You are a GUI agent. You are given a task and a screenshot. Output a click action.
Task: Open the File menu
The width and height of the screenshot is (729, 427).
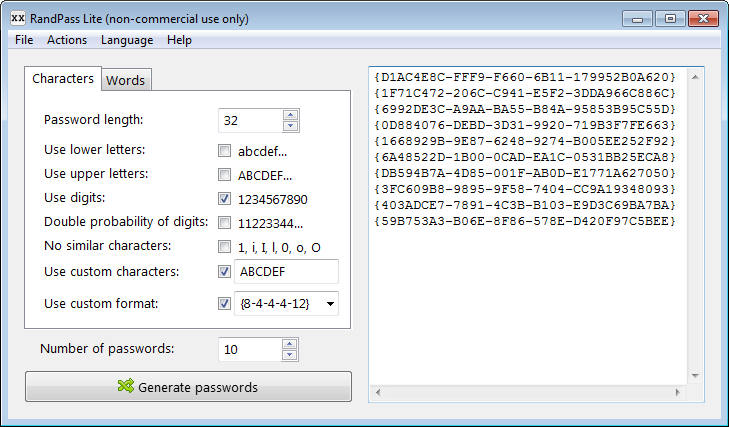click(x=25, y=40)
